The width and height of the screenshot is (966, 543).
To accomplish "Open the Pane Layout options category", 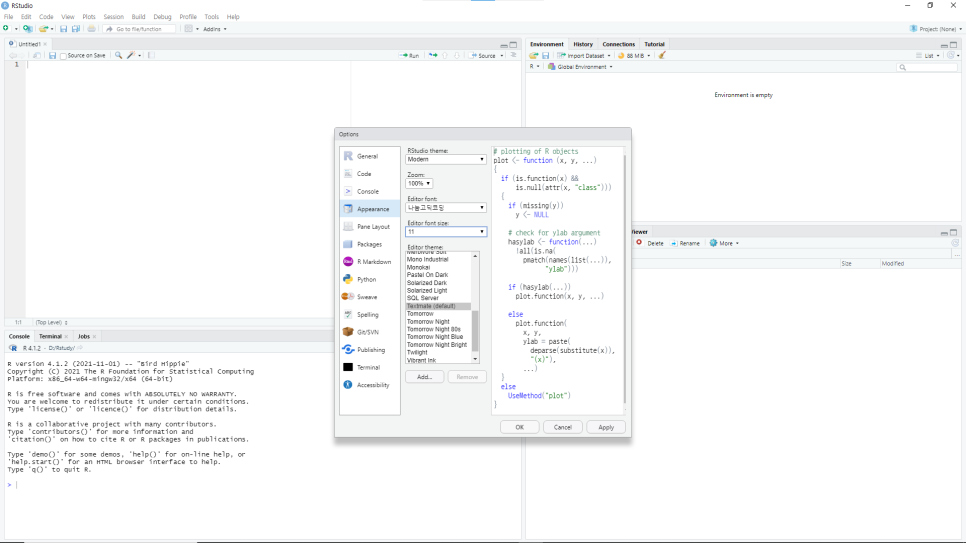I will click(x=369, y=227).
